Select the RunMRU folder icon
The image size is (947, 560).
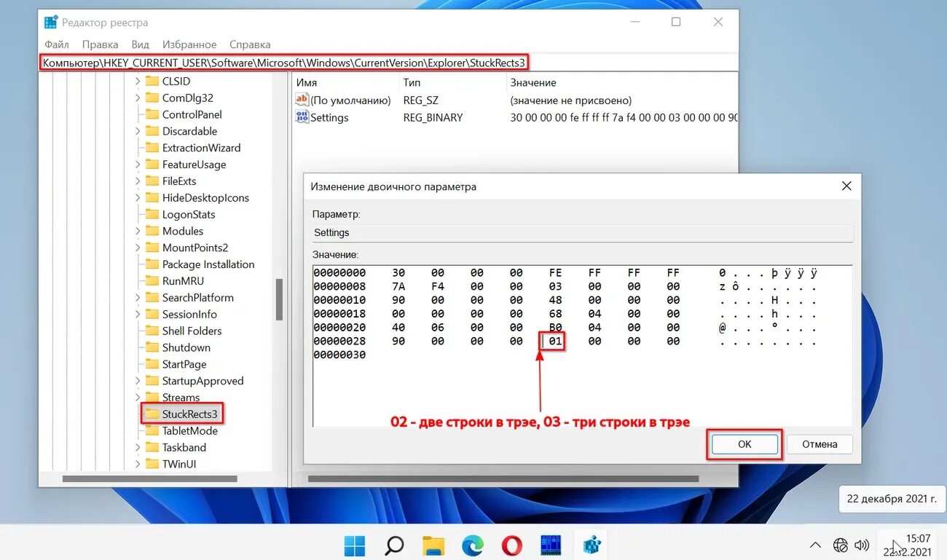(152, 281)
